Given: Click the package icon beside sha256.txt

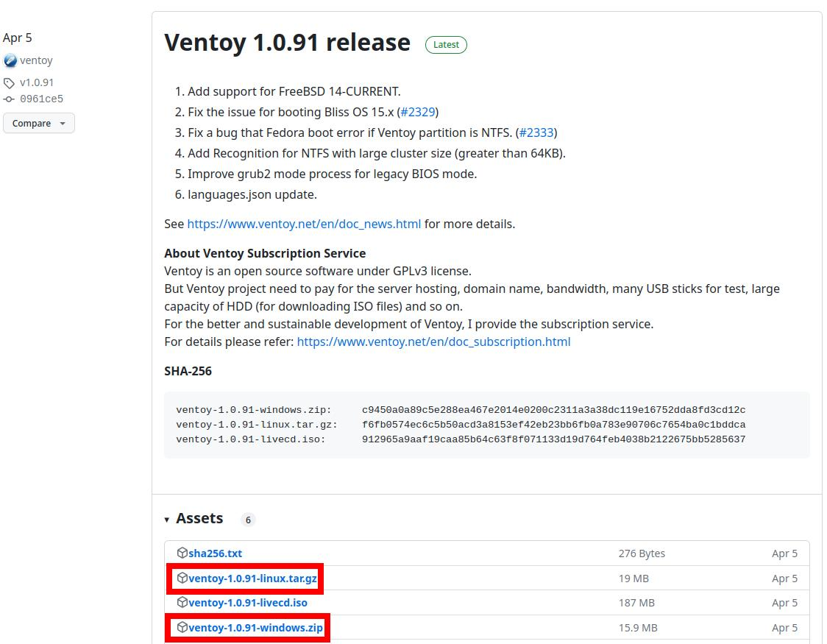Looking at the screenshot, I should coord(182,553).
